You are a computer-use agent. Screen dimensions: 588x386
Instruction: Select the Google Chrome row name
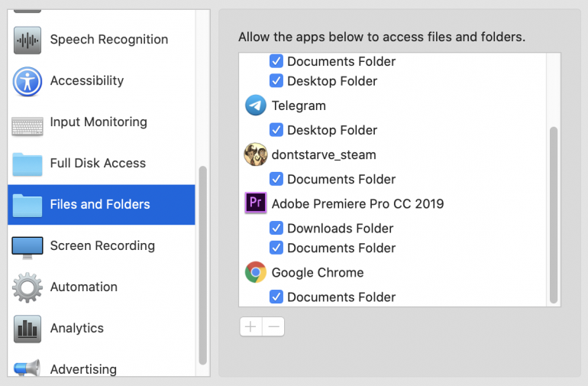(318, 273)
